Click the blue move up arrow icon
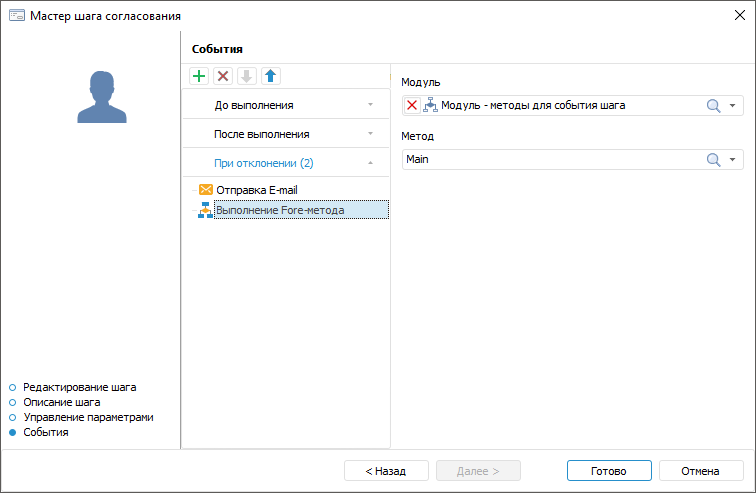The image size is (756, 493). click(270, 76)
